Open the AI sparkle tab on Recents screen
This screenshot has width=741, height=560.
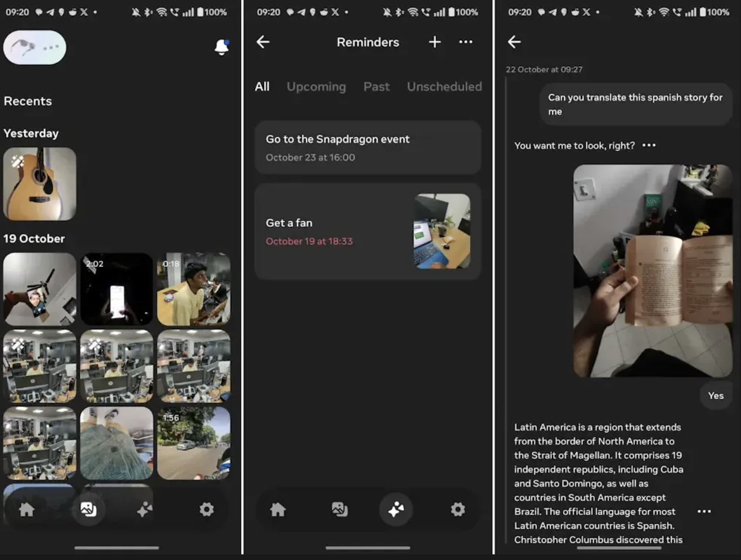pyautogui.click(x=145, y=510)
